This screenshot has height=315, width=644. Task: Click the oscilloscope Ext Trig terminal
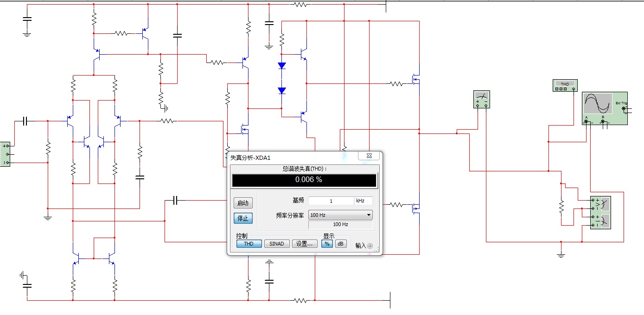[625, 108]
